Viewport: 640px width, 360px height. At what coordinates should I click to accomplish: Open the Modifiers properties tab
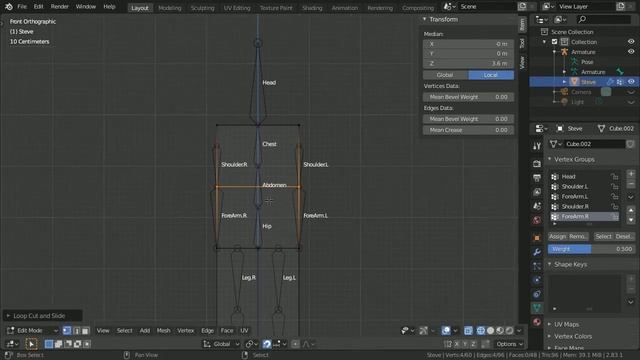pyautogui.click(x=537, y=252)
